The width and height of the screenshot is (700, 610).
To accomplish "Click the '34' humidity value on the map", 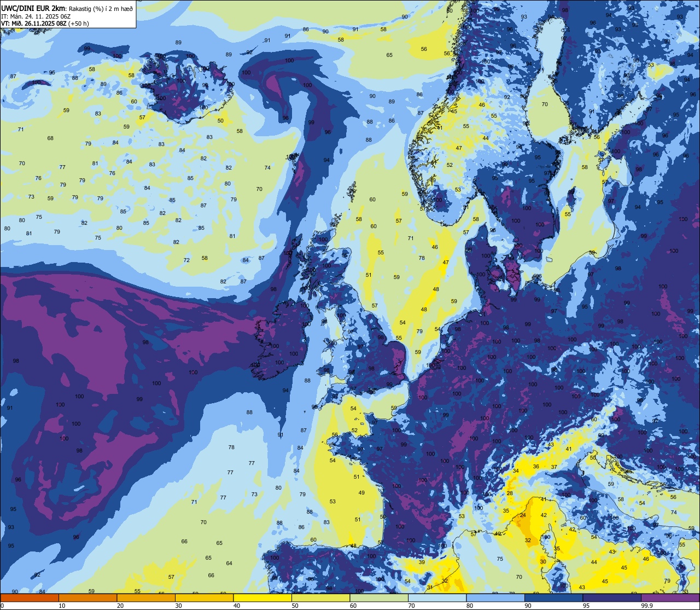I will coord(516,471).
